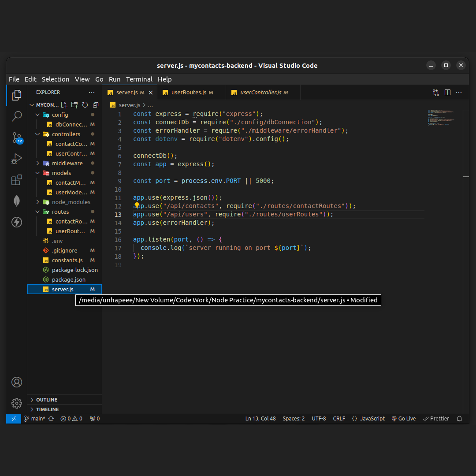
Task: Open the Accounts icon
Action: coord(16,382)
